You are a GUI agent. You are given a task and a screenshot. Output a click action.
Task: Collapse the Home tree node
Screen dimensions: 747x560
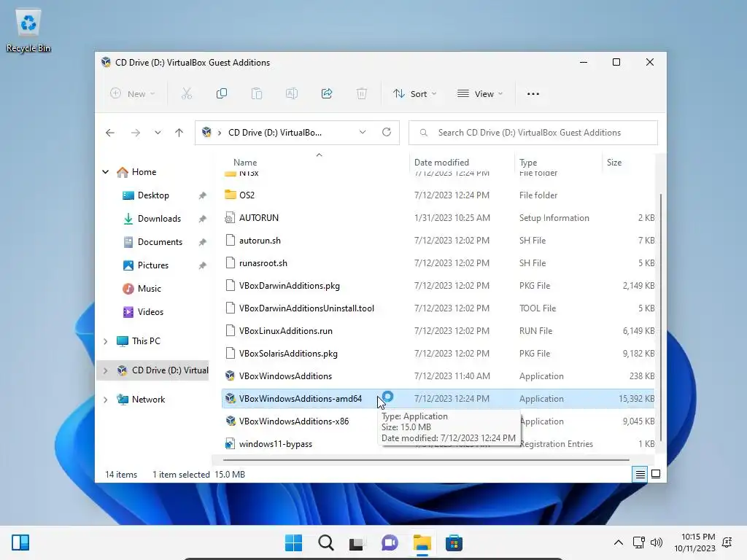(106, 172)
